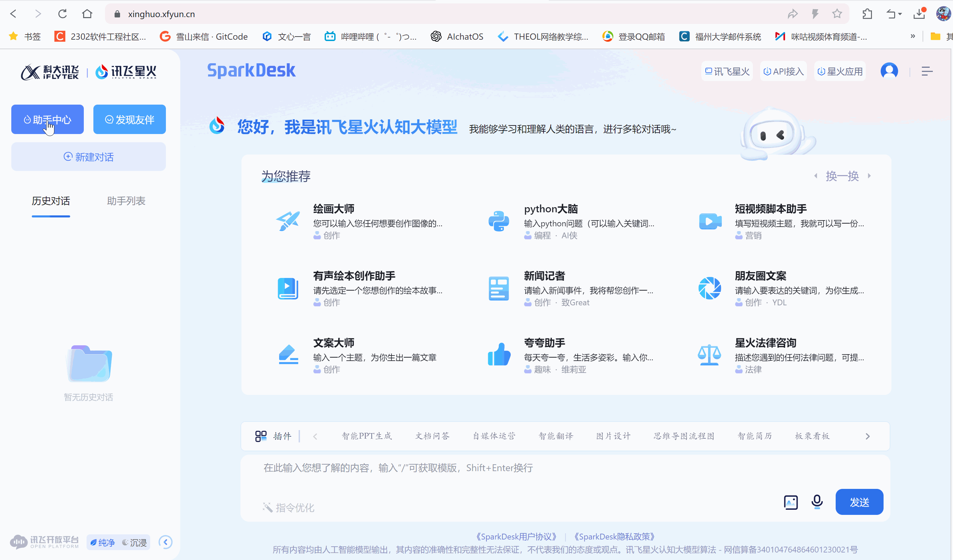The height and width of the screenshot is (560, 953).
Task: Select the 智能翻译 plugin
Action: tap(556, 436)
